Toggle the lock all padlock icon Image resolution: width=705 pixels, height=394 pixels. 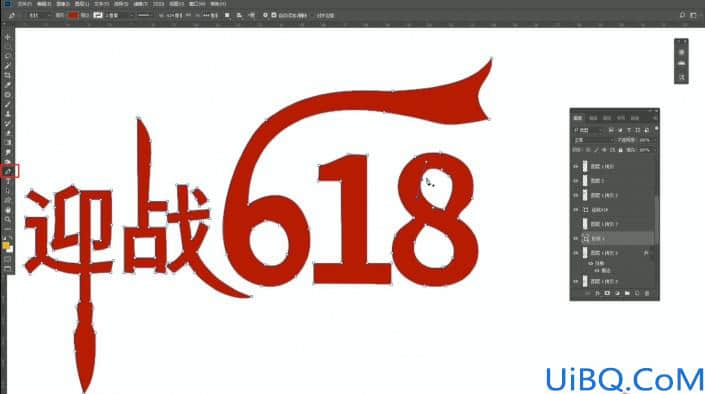(620, 149)
